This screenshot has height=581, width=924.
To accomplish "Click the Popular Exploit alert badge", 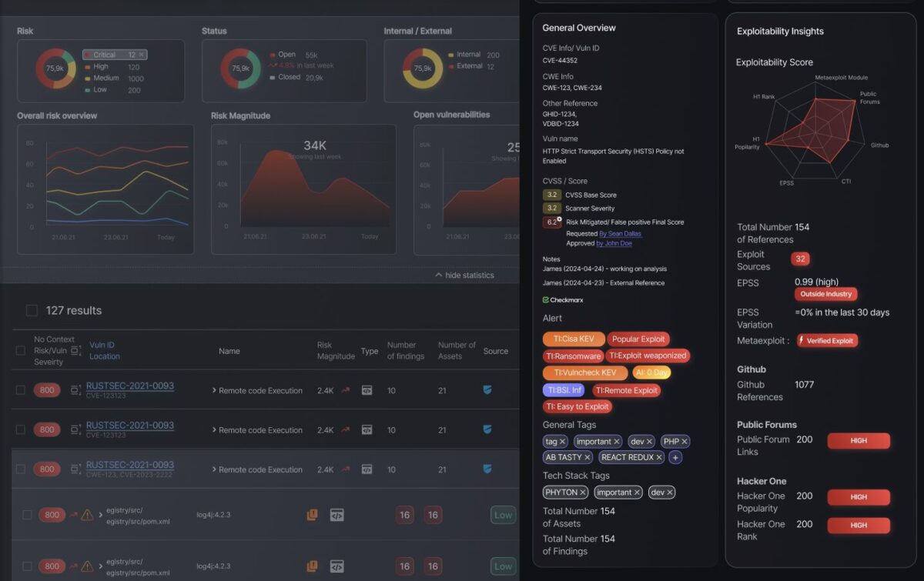I will click(x=639, y=339).
